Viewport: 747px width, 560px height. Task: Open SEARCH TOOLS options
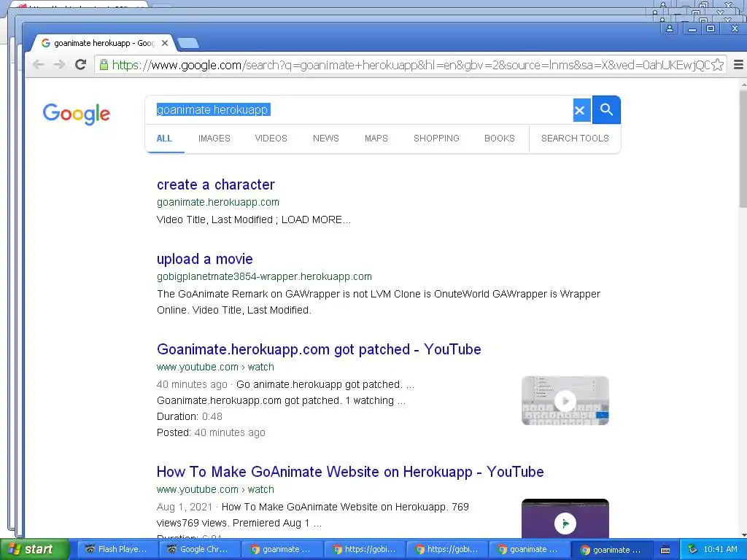click(575, 138)
